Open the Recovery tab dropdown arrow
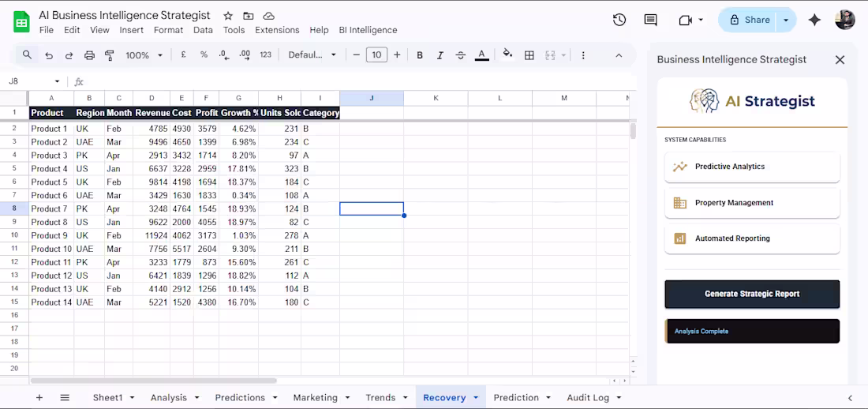Image resolution: width=868 pixels, height=409 pixels. 476,398
